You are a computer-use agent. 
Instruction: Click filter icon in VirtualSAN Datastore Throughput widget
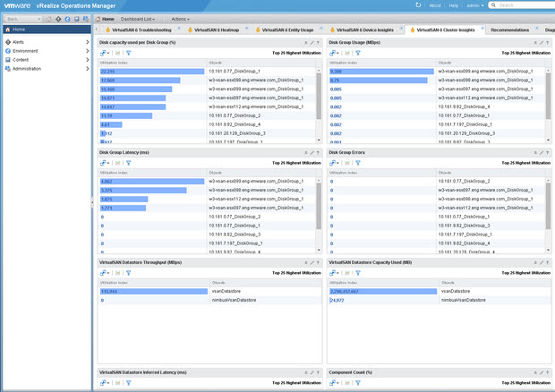[129, 273]
